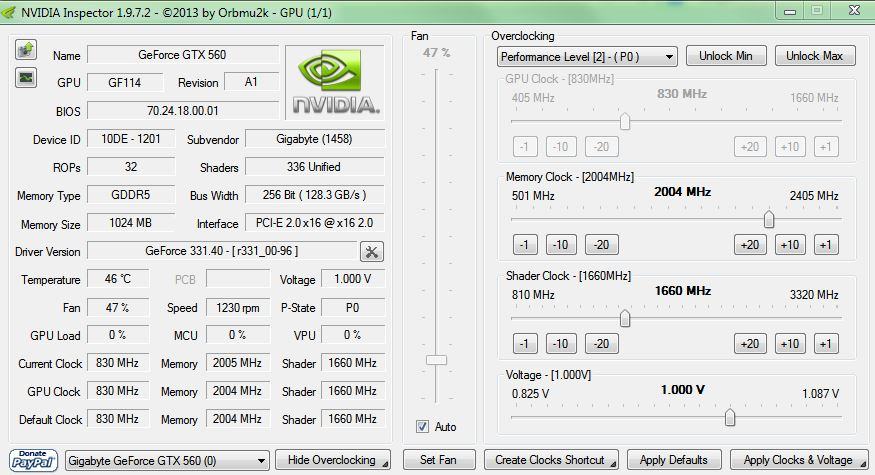
Task: Click Apply Clocks & Voltage
Action: coord(799,460)
